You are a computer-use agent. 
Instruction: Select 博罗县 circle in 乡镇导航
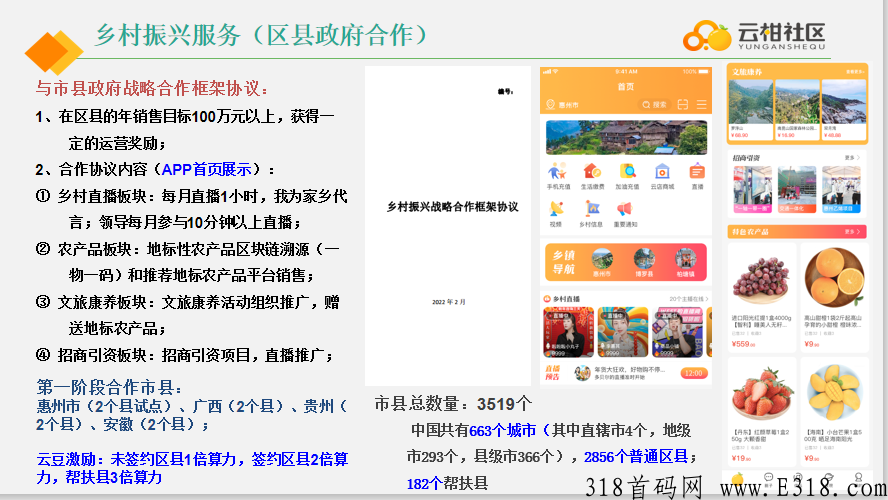644,259
